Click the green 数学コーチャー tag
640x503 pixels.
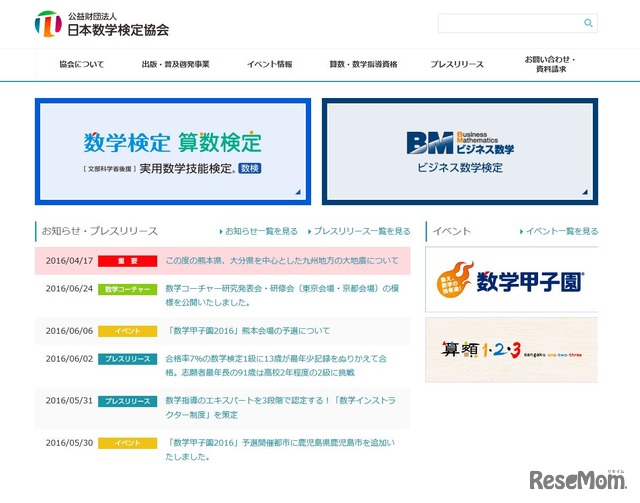pyautogui.click(x=128, y=289)
